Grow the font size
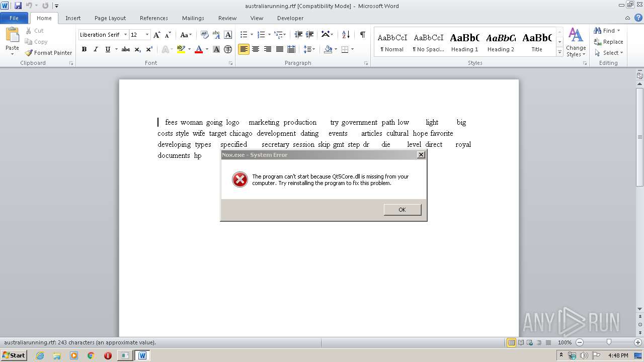The width and height of the screenshot is (644, 362). [x=157, y=35]
